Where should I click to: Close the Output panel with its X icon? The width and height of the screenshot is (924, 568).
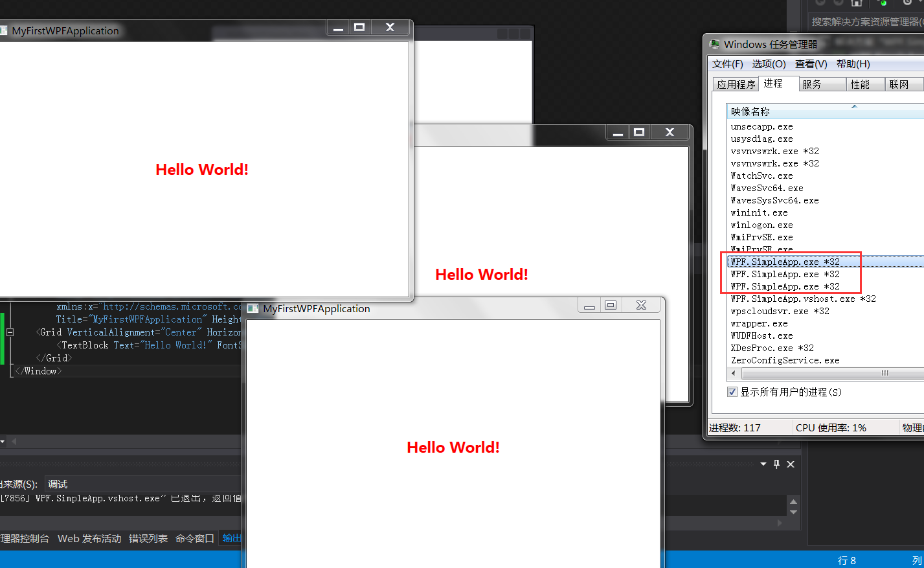[791, 464]
